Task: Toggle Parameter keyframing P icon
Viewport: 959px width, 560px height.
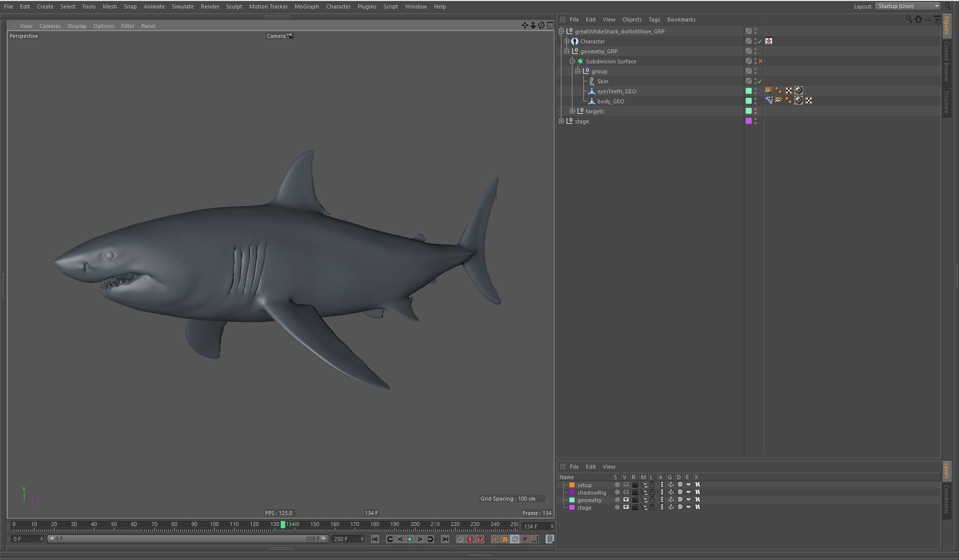Action: (525, 539)
